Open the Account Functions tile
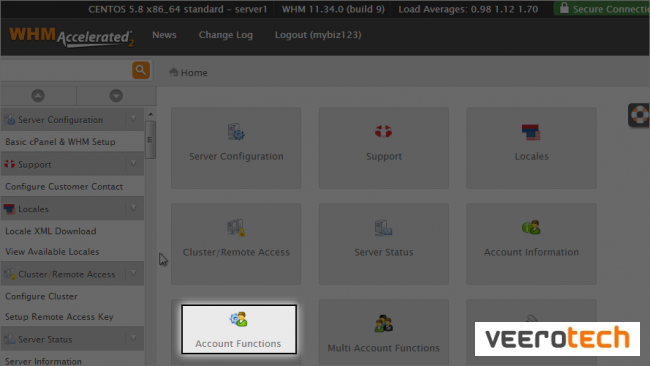Image resolution: width=650 pixels, height=366 pixels. tap(239, 330)
